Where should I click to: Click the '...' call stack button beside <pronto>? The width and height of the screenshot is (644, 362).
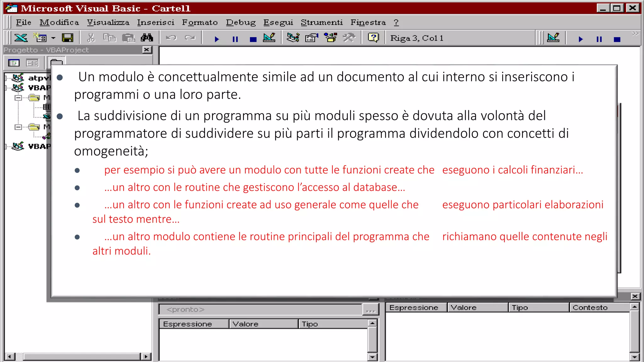point(370,310)
